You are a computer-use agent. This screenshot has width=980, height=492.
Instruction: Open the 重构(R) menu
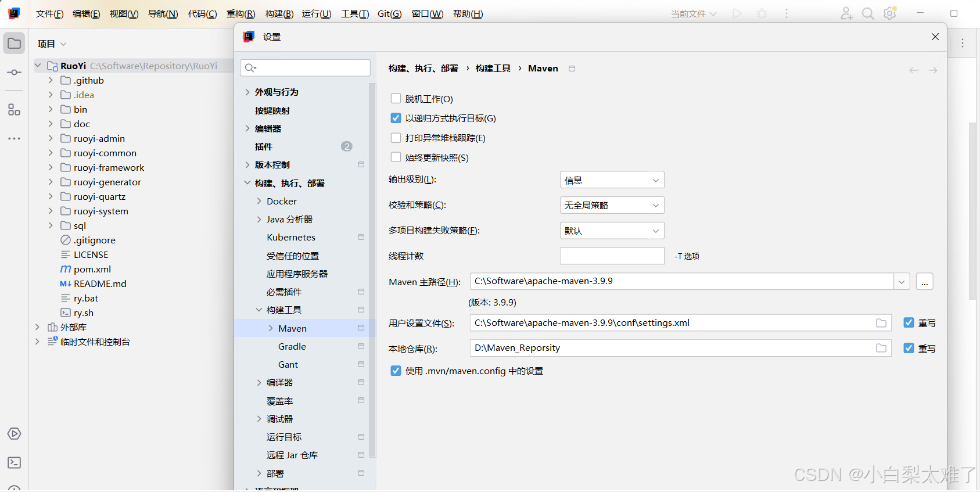click(x=240, y=14)
